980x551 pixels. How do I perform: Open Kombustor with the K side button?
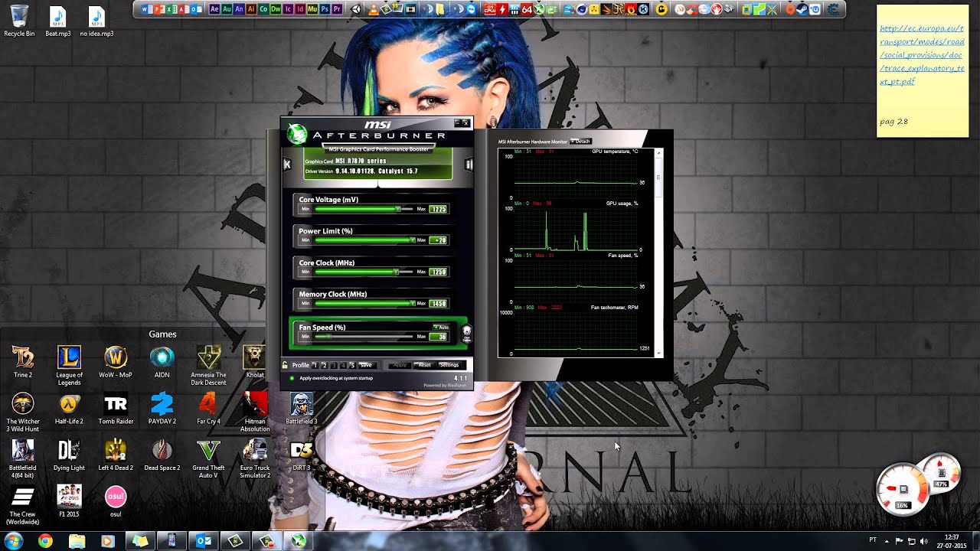pyautogui.click(x=287, y=164)
